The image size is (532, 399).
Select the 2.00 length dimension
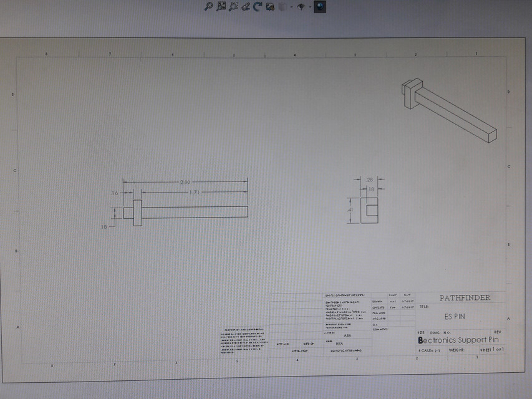tap(186, 183)
